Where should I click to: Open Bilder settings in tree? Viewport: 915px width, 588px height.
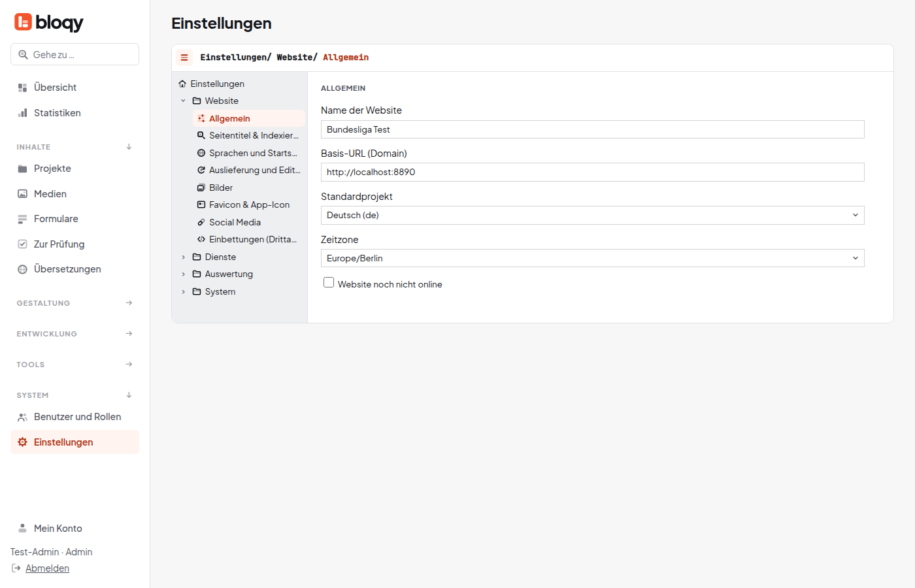point(249,188)
